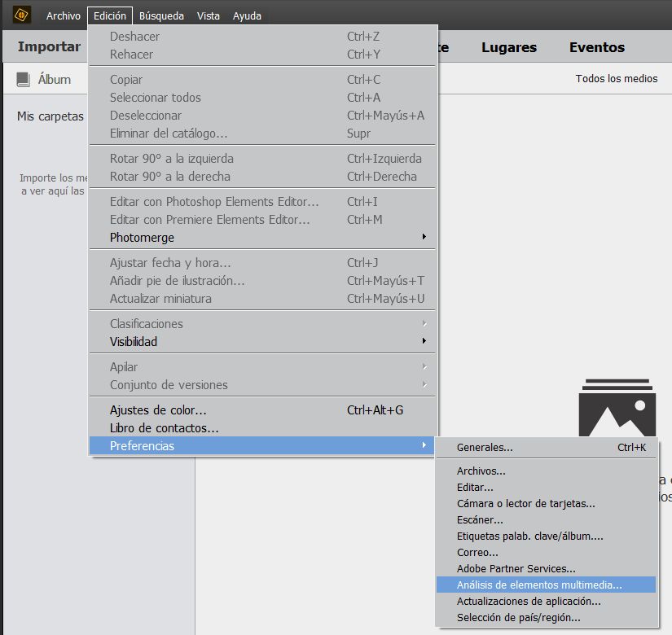Click the Elements Organizer app logo icon

pyautogui.click(x=21, y=15)
